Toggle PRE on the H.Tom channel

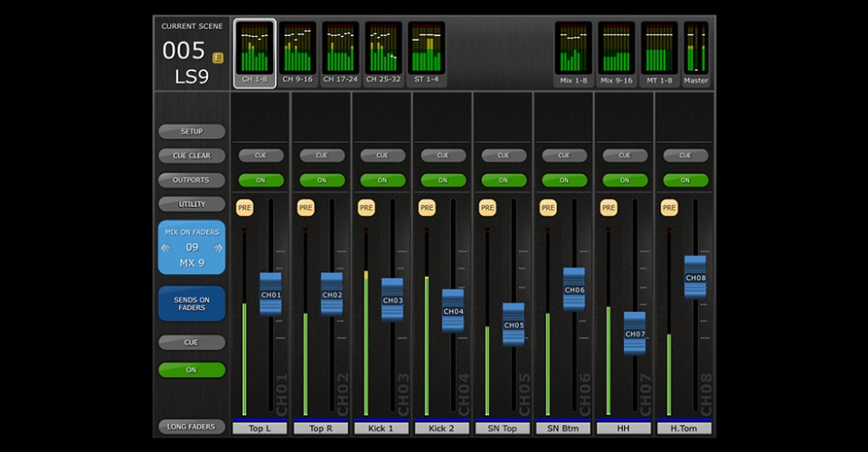coord(669,208)
